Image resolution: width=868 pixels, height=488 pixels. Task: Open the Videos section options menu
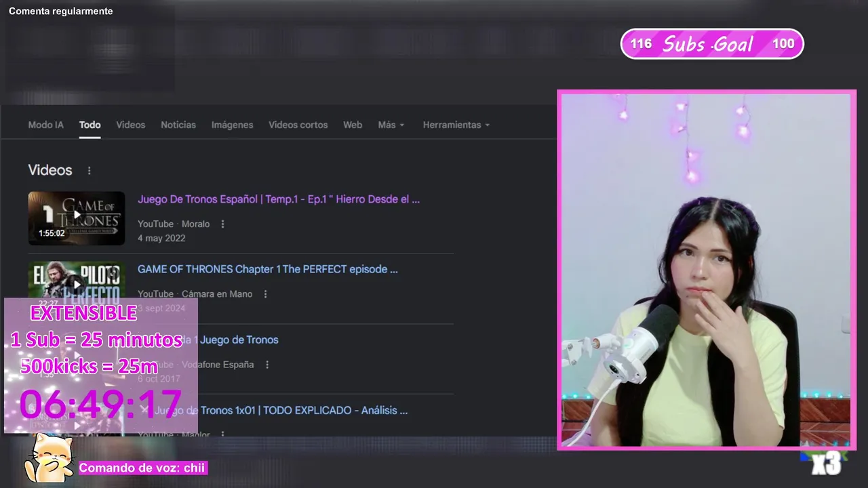[x=89, y=171]
